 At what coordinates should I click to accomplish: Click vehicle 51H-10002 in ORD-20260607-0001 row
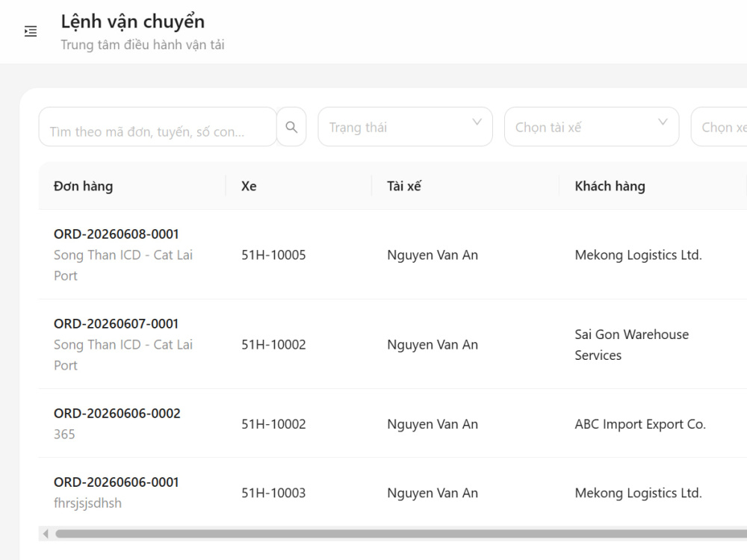(x=273, y=345)
